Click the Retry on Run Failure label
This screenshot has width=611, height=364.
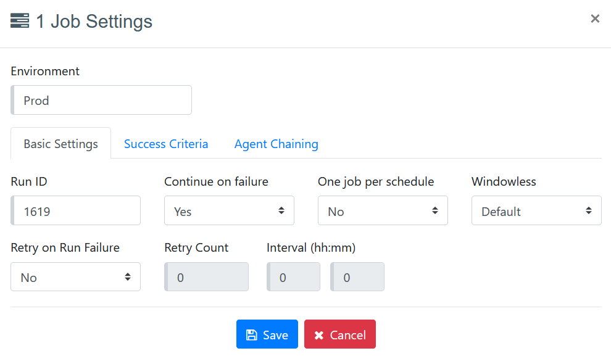[x=65, y=247]
